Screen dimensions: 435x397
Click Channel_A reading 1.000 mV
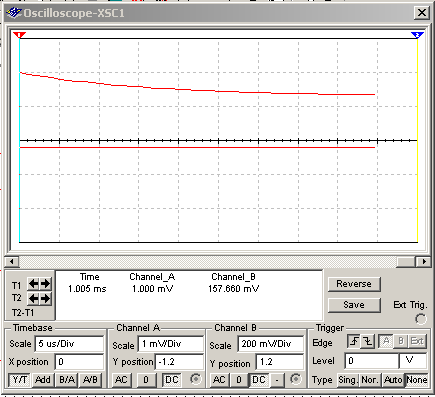click(x=152, y=289)
